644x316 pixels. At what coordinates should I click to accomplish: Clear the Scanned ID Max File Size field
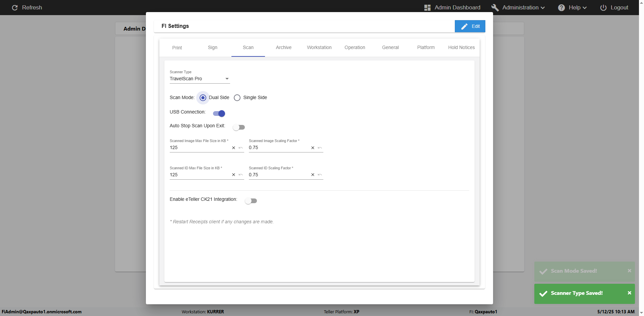(x=234, y=175)
